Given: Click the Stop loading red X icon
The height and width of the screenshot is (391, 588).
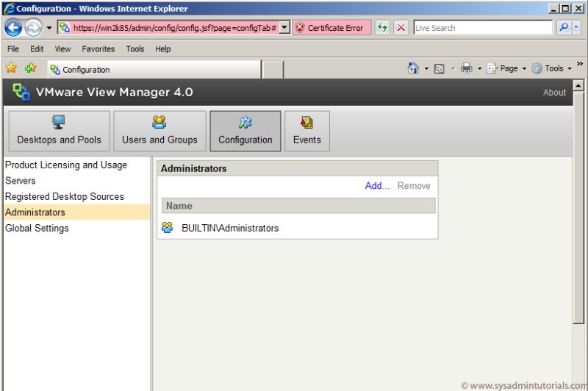Looking at the screenshot, I should (401, 27).
